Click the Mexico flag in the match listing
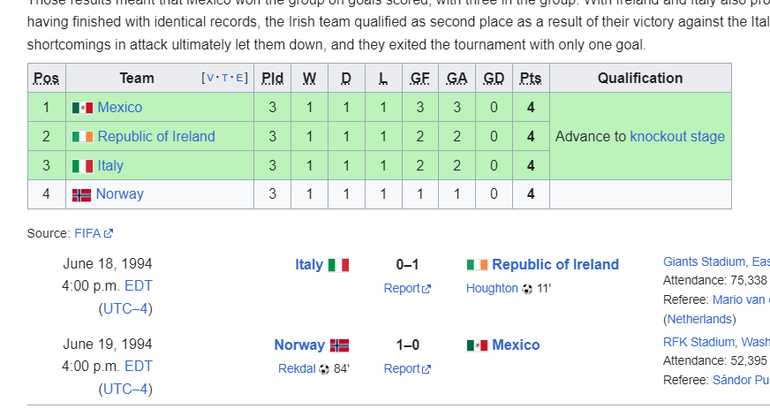Image resolution: width=770 pixels, height=409 pixels. (x=477, y=345)
